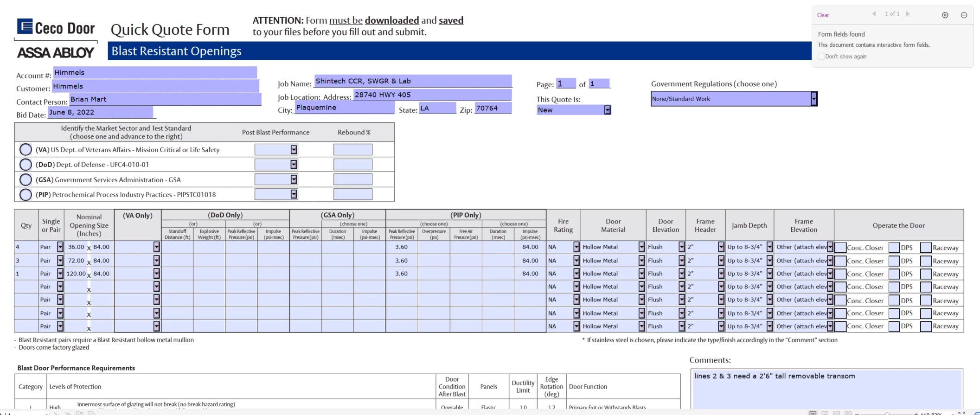This screenshot has width=980, height=415.
Task: Click the Rebound % field for GSA row
Action: 353,179
